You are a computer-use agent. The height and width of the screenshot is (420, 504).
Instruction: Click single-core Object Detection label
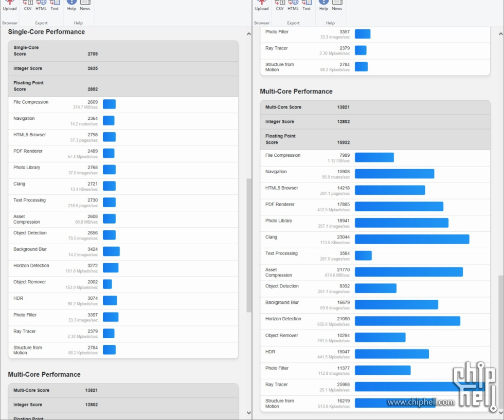coord(30,233)
